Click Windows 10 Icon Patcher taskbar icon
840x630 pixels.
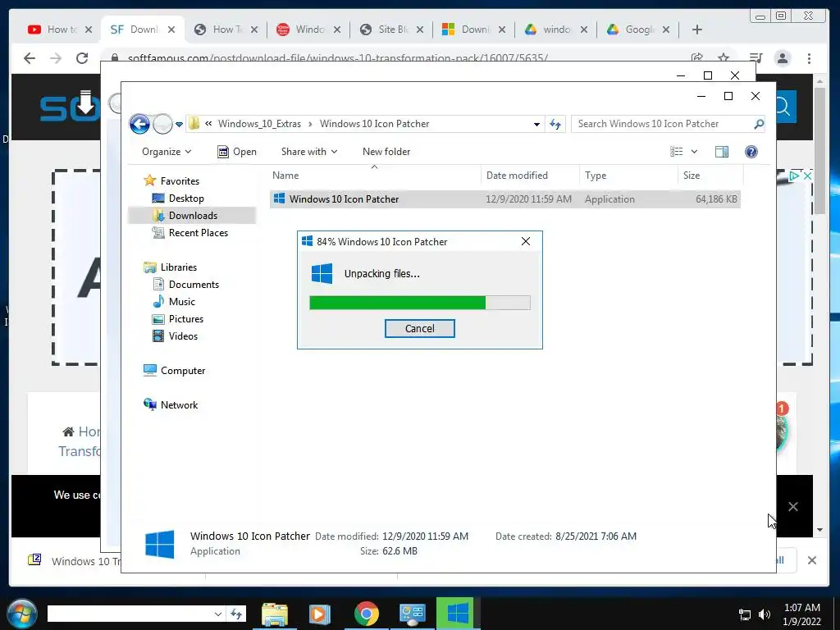click(x=458, y=614)
